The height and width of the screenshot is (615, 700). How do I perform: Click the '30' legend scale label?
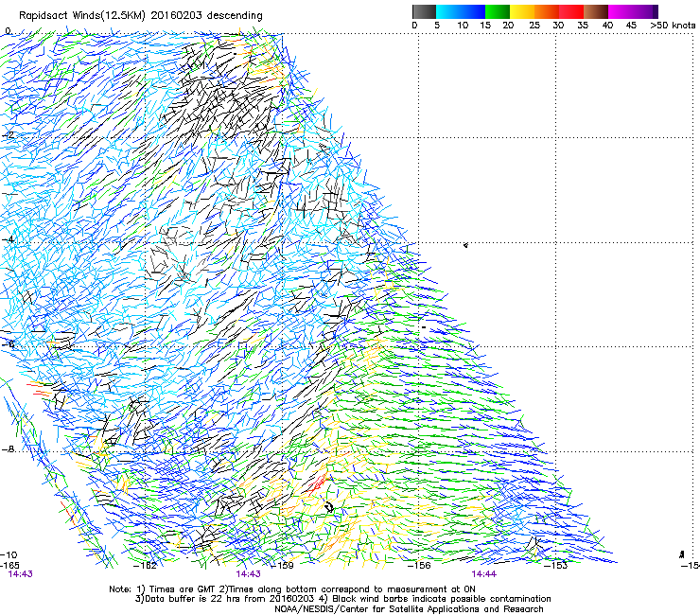pyautogui.click(x=558, y=26)
